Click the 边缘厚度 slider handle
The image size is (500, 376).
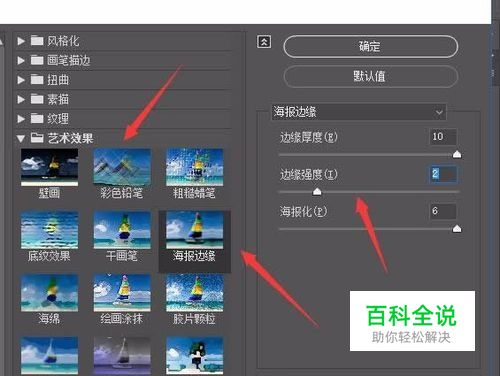(457, 154)
